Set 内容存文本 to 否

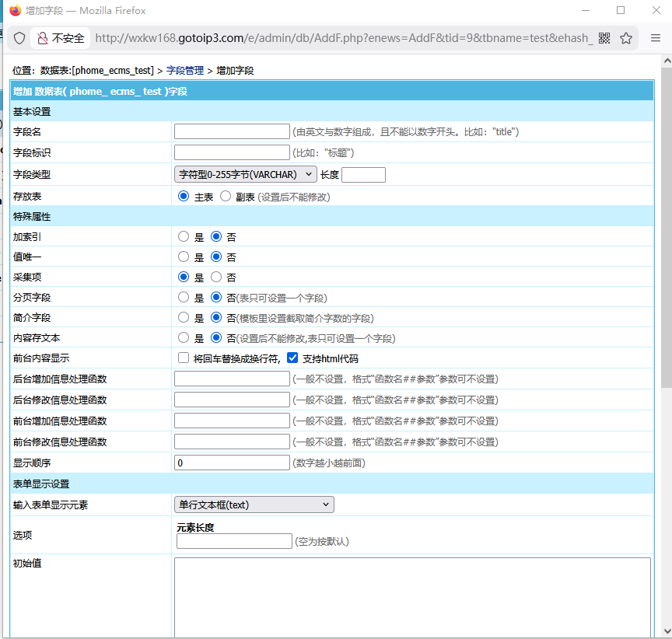tap(216, 337)
